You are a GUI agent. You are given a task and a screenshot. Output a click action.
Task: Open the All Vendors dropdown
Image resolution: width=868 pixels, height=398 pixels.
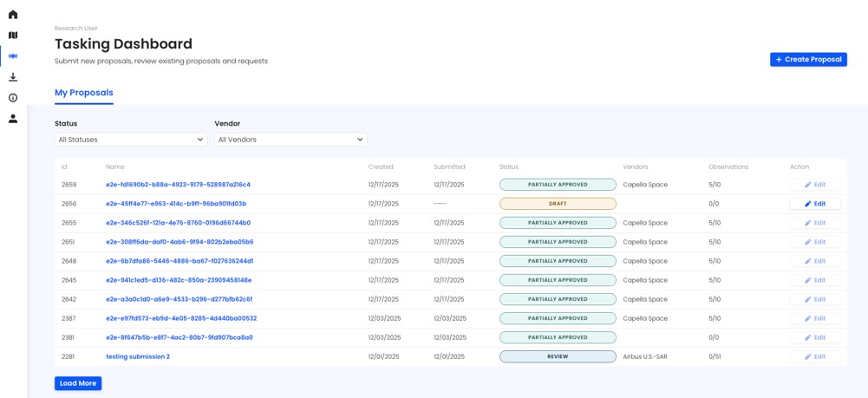click(x=290, y=140)
